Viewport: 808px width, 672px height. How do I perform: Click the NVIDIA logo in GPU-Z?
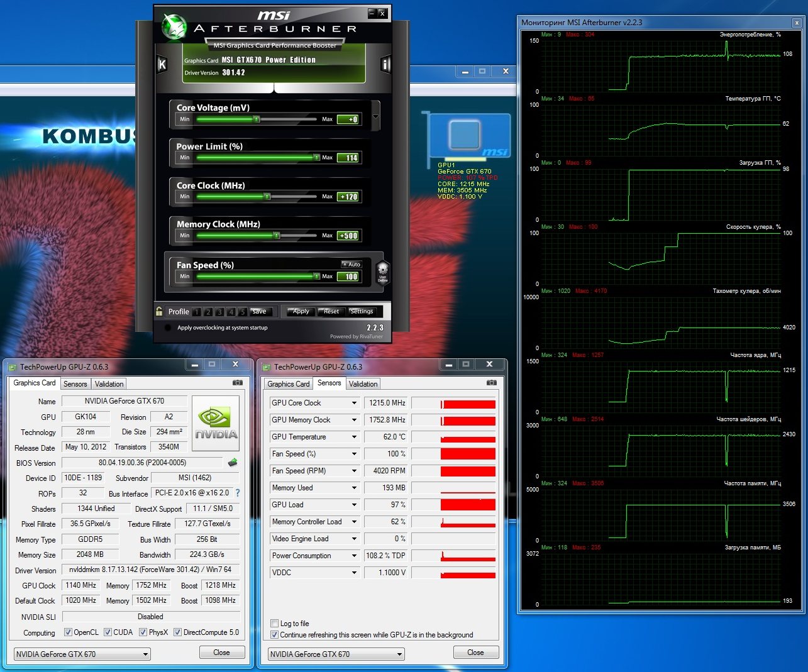point(216,423)
